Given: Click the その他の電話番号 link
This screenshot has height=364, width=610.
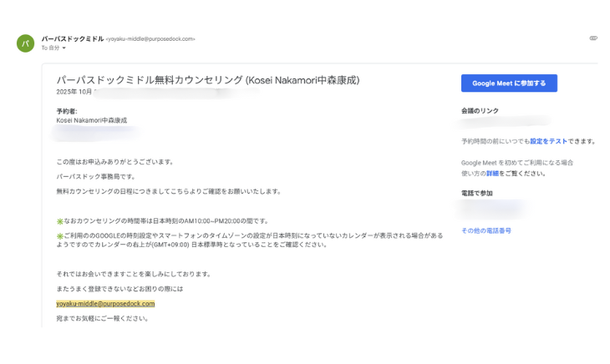Looking at the screenshot, I should click(x=486, y=230).
